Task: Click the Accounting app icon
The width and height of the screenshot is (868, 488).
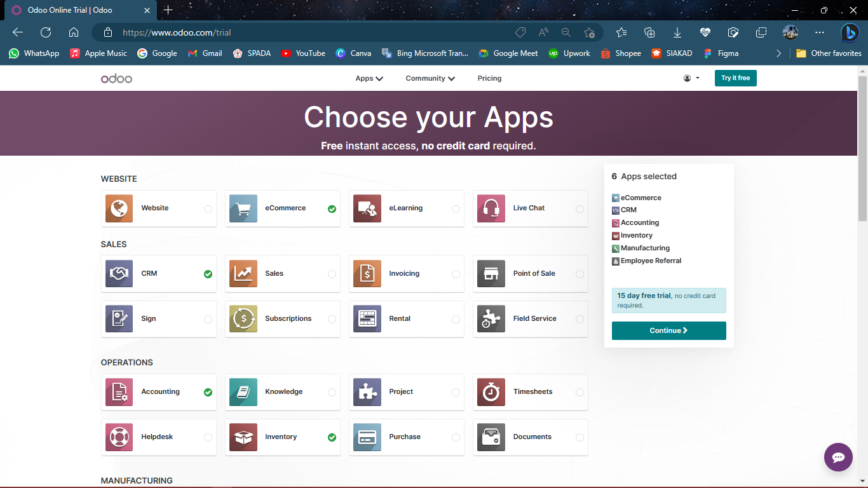Action: point(119,392)
